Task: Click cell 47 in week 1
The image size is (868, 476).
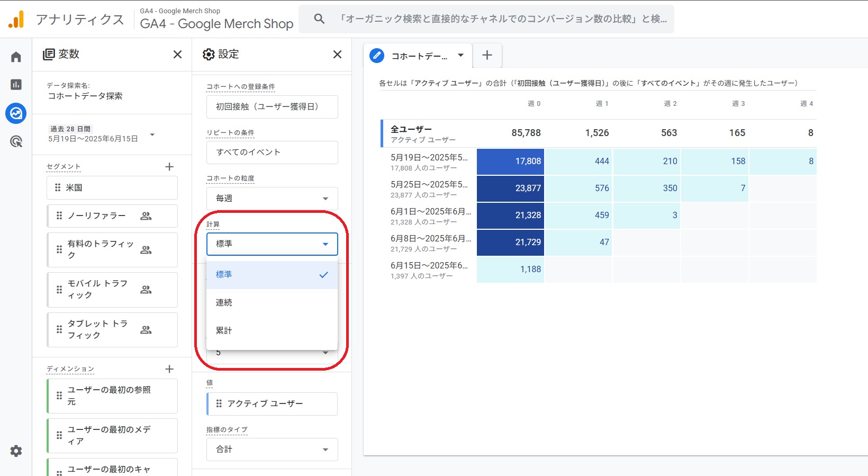Action: tap(578, 243)
